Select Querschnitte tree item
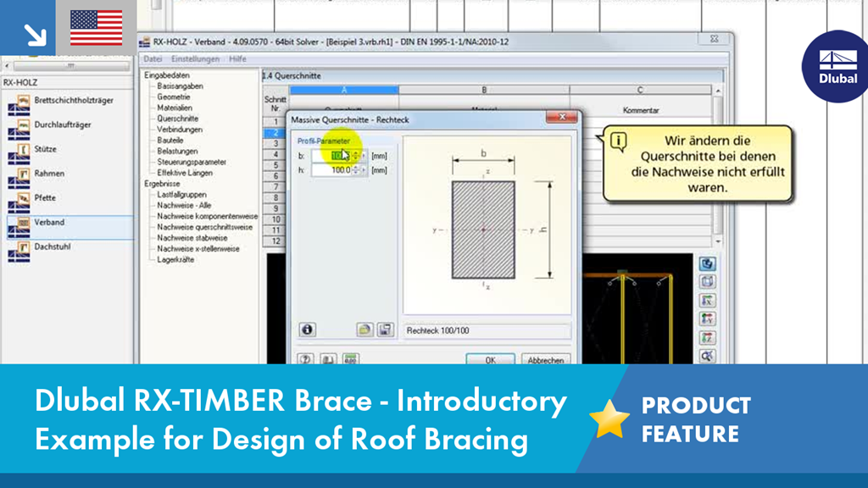The image size is (868, 488). tap(177, 119)
